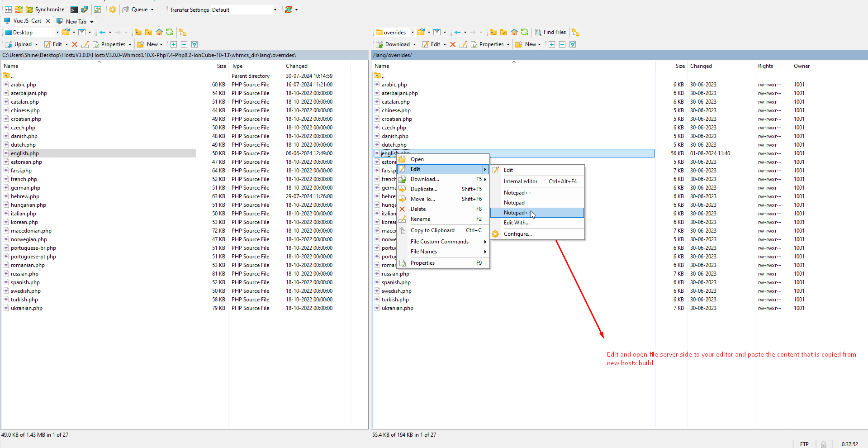868x448 pixels.
Task: Open the terminal console icon
Action: click(x=74, y=10)
